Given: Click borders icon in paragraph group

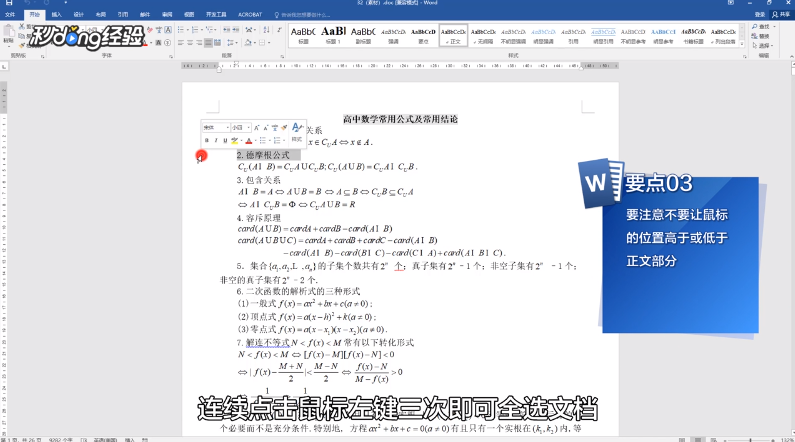Looking at the screenshot, I should 262,43.
